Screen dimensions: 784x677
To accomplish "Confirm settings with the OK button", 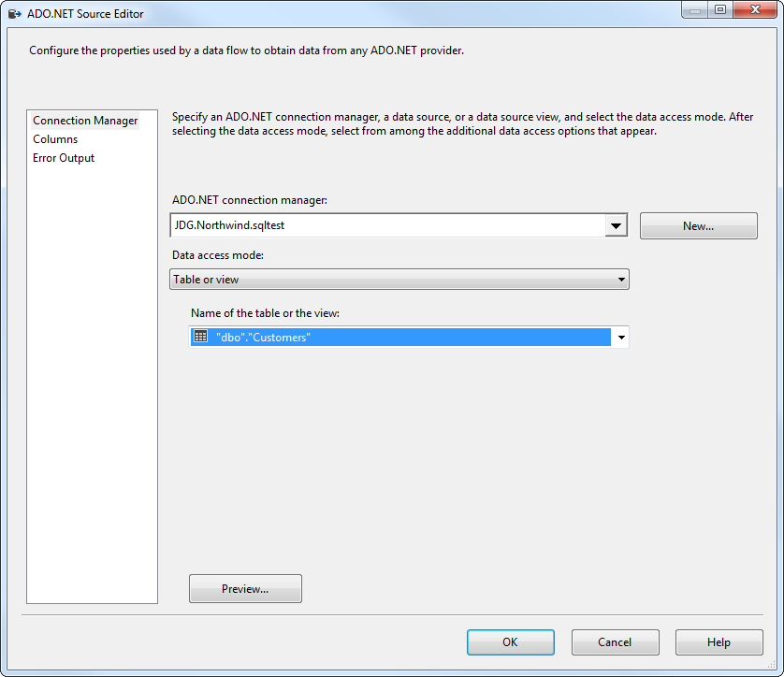I will [510, 642].
